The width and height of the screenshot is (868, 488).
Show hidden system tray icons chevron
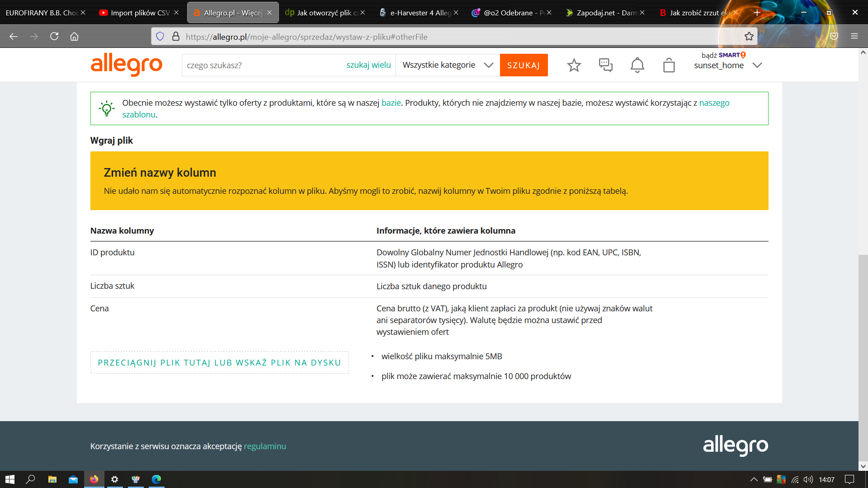(753, 479)
